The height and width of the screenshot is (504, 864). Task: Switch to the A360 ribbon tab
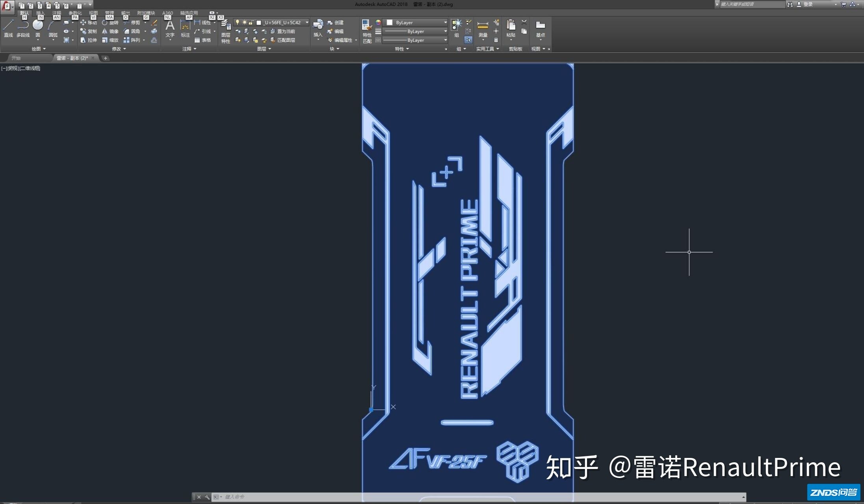[167, 13]
